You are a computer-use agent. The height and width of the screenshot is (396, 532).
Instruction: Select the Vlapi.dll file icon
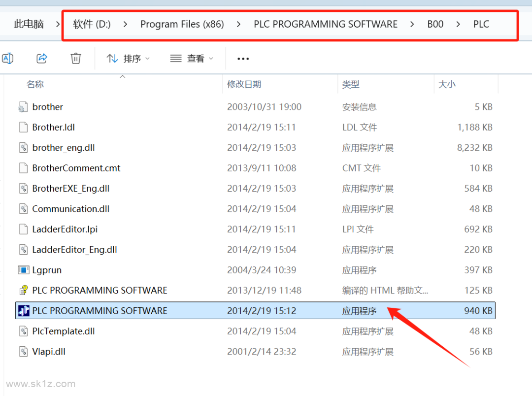coord(24,351)
